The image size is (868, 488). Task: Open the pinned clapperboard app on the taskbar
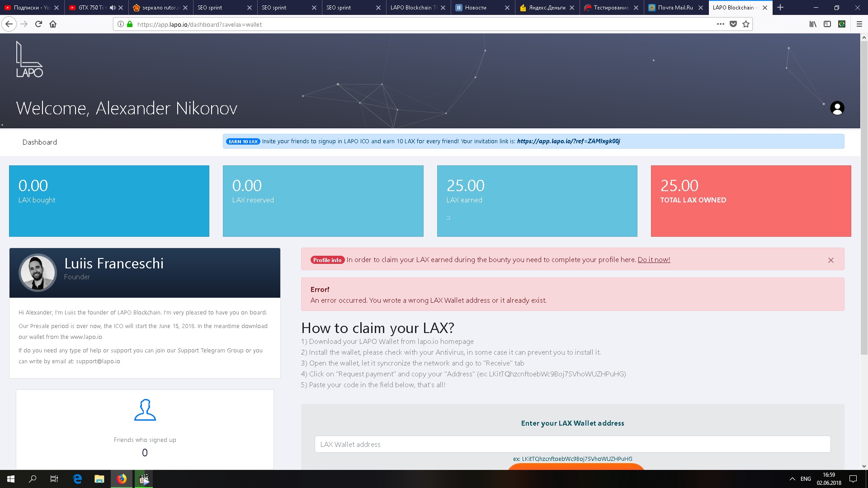tap(144, 479)
